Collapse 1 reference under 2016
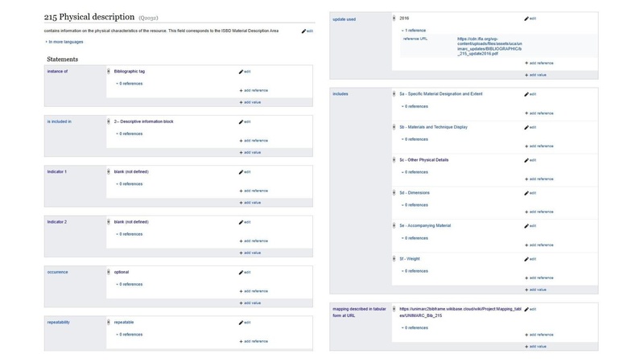644x362 pixels. 414,31
